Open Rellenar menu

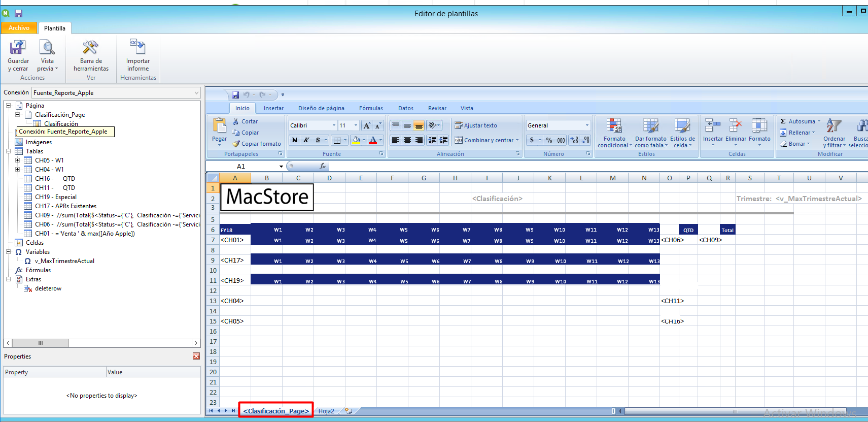797,133
